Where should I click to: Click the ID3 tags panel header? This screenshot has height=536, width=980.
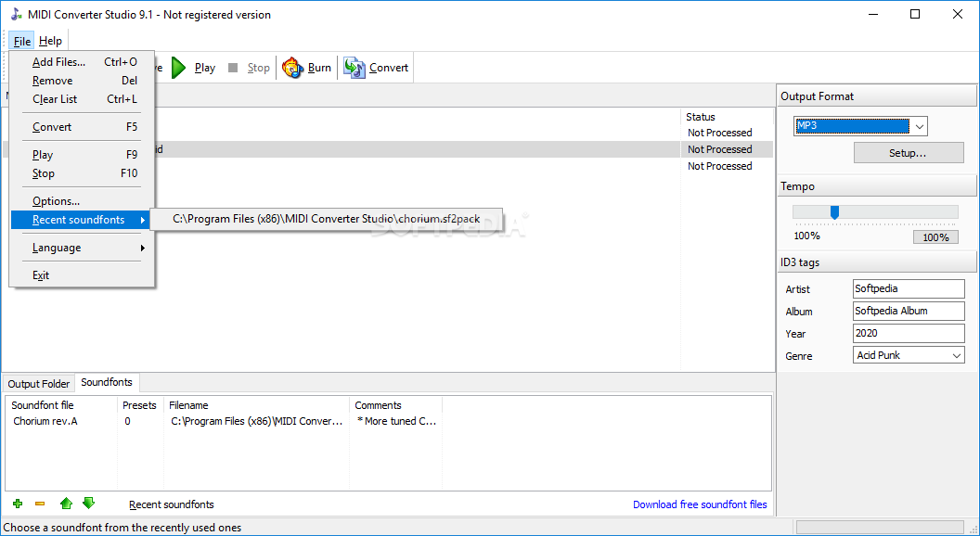(x=877, y=262)
